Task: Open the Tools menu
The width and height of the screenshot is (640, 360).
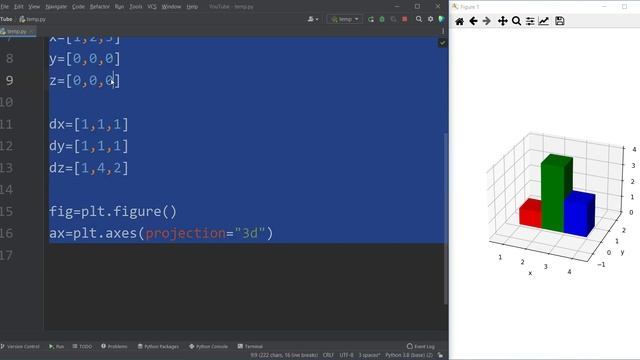Action: click(136, 7)
